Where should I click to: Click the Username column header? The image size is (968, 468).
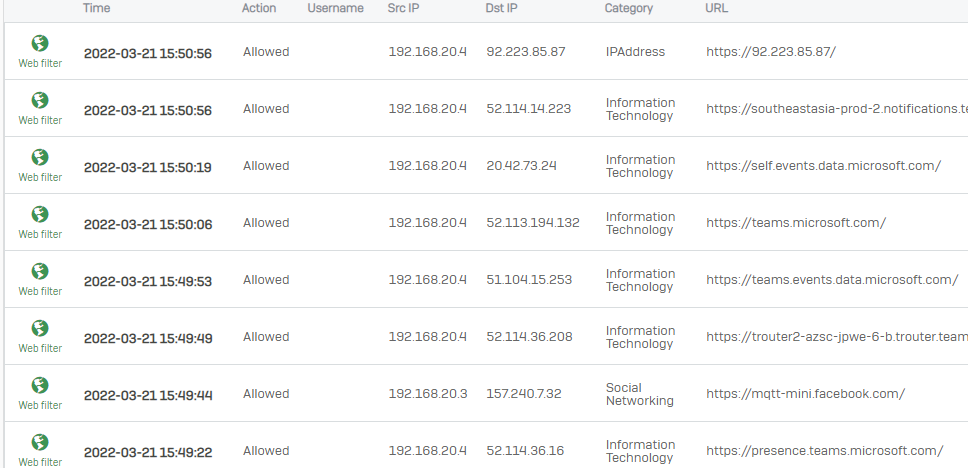(335, 9)
